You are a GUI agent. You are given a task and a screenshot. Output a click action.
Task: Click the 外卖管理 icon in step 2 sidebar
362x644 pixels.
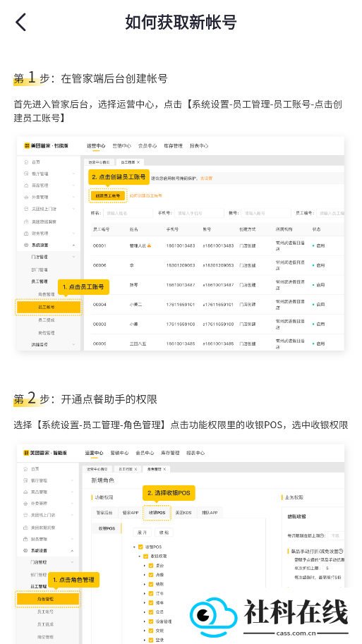point(26,503)
